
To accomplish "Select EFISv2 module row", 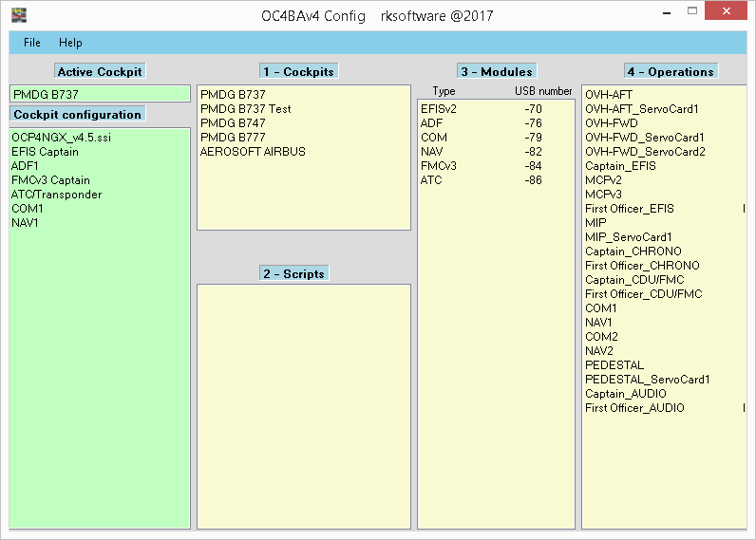I will (496, 109).
